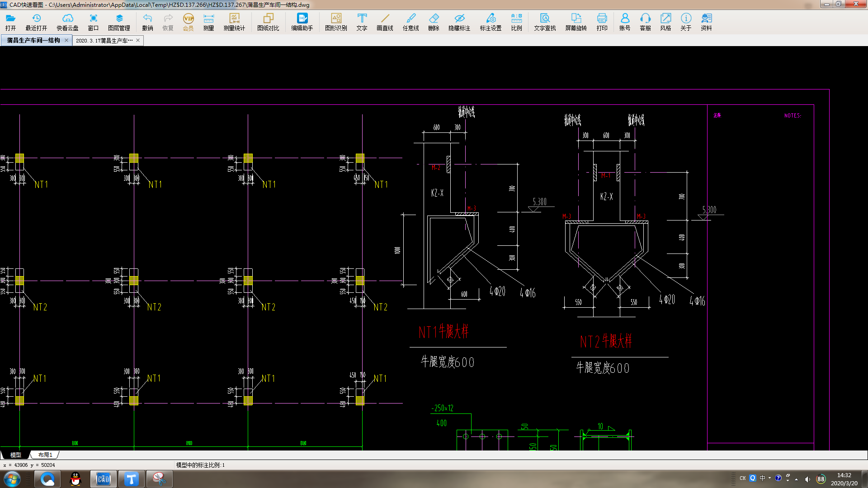868x488 pixels.
Task: Click the NT1牛腿大样 detail title
Action: point(443,332)
